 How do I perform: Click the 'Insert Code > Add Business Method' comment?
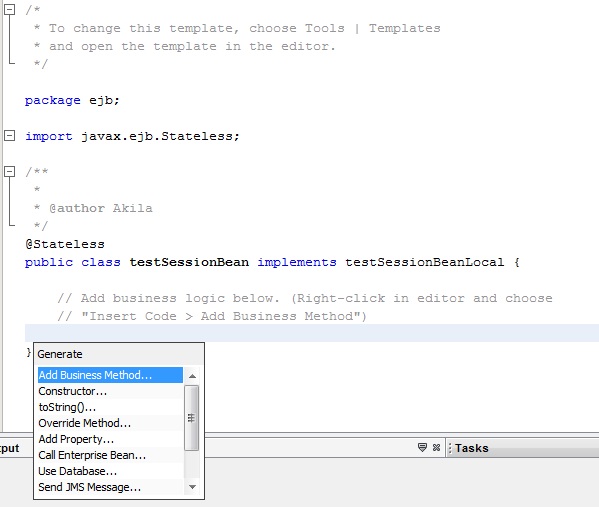pyautogui.click(x=212, y=316)
